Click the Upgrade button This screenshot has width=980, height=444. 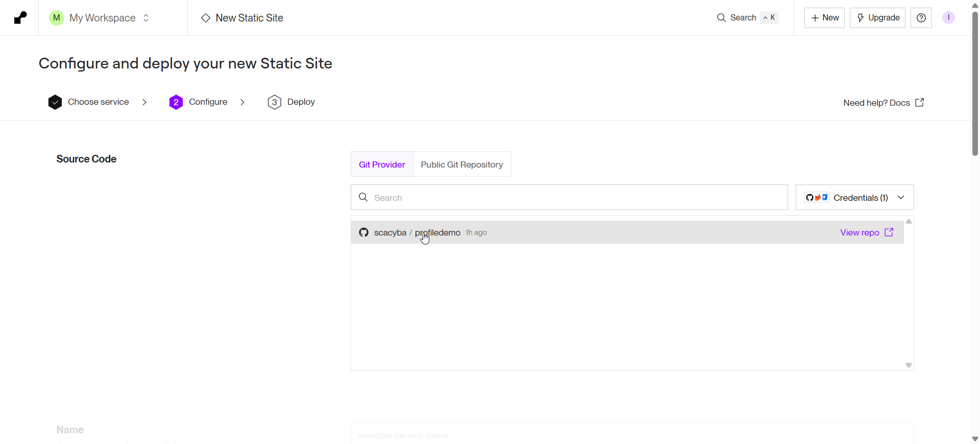click(877, 18)
